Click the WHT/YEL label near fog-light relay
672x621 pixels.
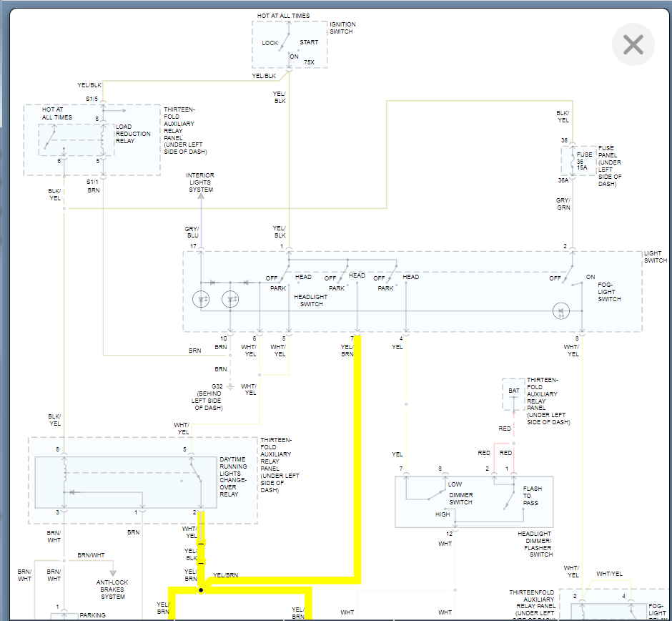click(609, 574)
